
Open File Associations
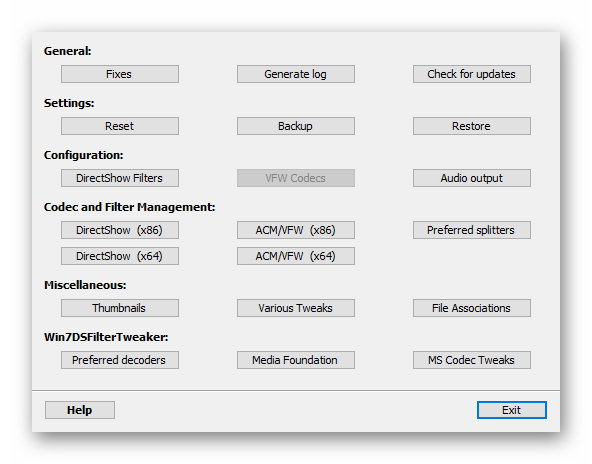point(472,308)
